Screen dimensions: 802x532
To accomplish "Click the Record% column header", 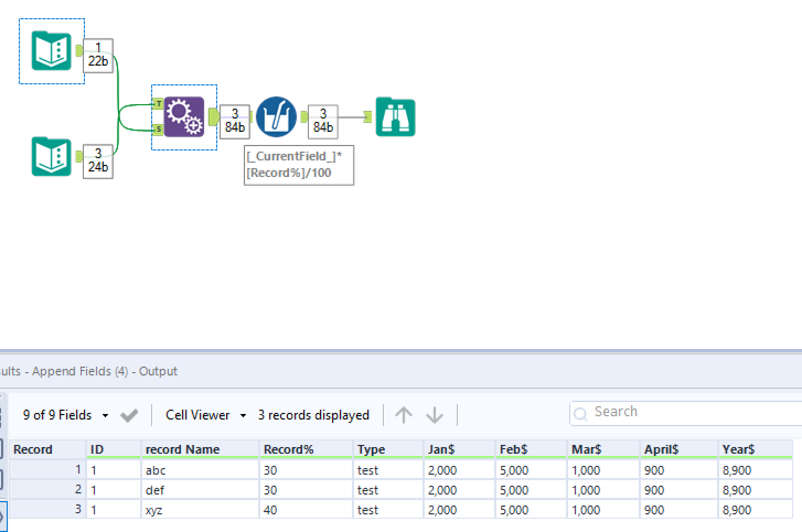I will pos(288,449).
